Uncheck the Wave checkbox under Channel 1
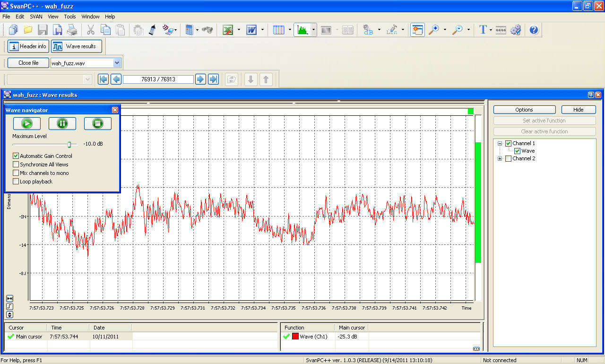Image resolution: width=605 pixels, height=364 pixels. 517,151
